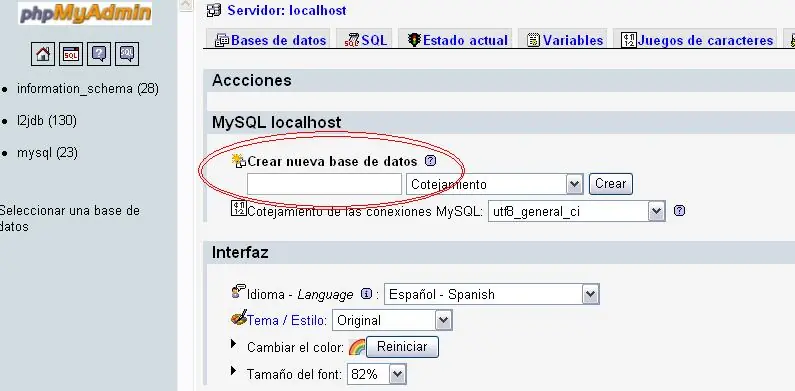Viewport: 795px width, 391px height.
Task: Click the server icon beside Servidor: localhost
Action: (214, 10)
